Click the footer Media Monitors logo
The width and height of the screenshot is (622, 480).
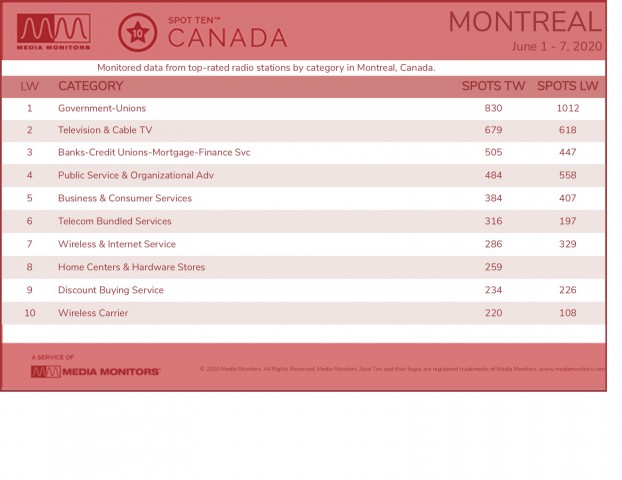(x=96, y=372)
